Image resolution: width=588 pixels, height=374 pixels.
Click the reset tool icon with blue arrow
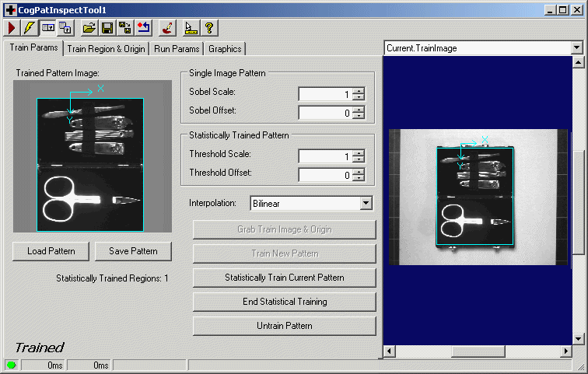[x=144, y=28]
